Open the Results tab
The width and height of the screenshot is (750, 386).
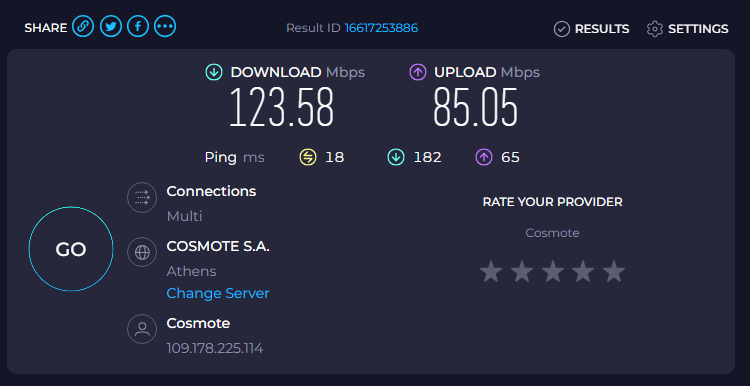click(591, 29)
